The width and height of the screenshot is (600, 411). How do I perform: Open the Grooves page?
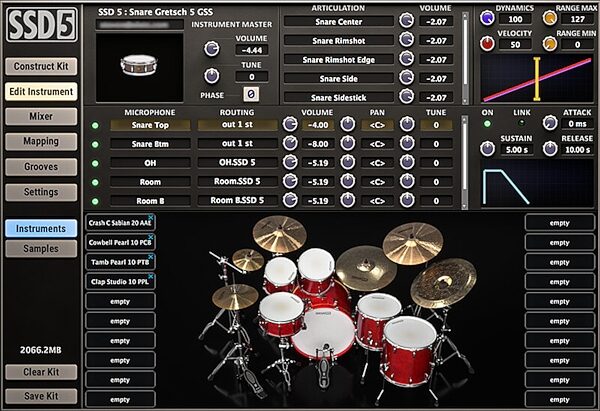(41, 167)
